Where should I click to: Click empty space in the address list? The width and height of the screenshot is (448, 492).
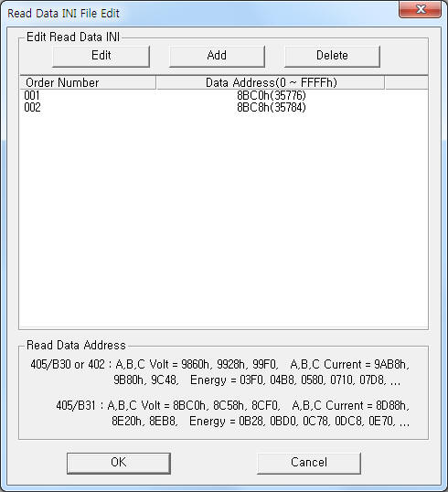pos(224,219)
